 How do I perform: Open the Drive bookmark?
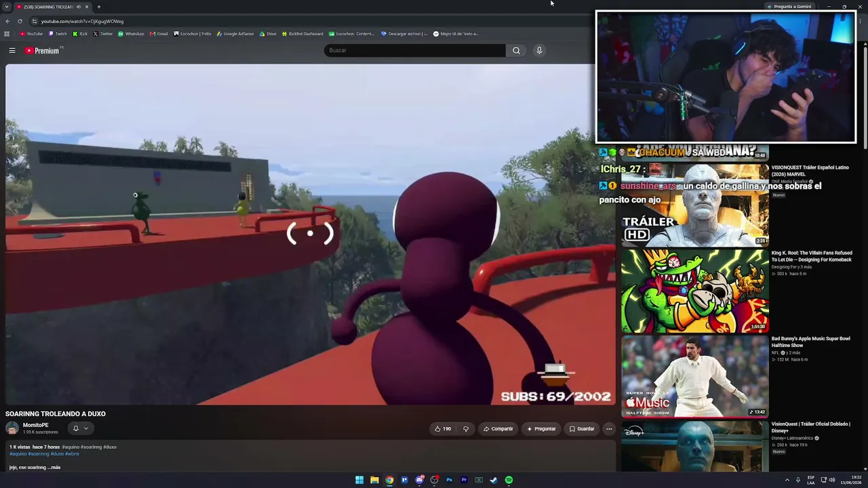click(x=268, y=33)
